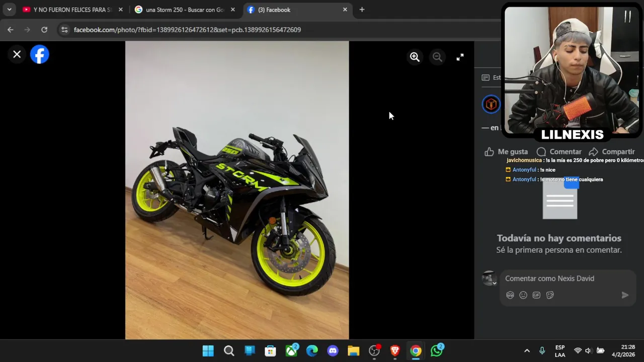
Task: Open Brave browser from taskbar
Action: point(395,351)
